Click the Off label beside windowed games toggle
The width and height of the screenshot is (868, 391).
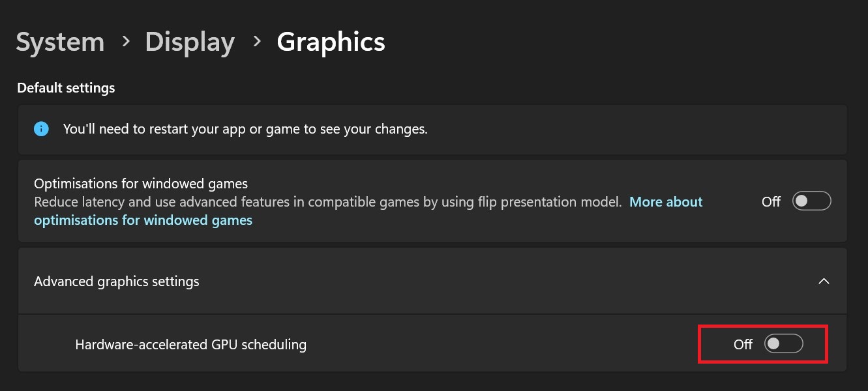coord(771,202)
